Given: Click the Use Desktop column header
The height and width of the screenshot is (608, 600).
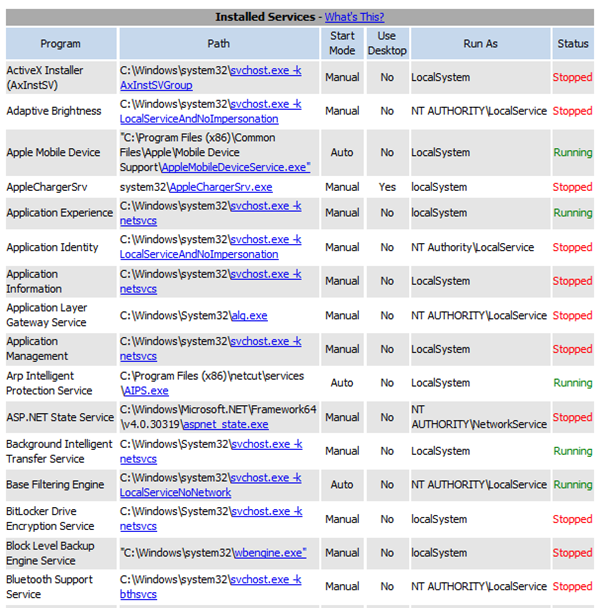Looking at the screenshot, I should [x=387, y=43].
